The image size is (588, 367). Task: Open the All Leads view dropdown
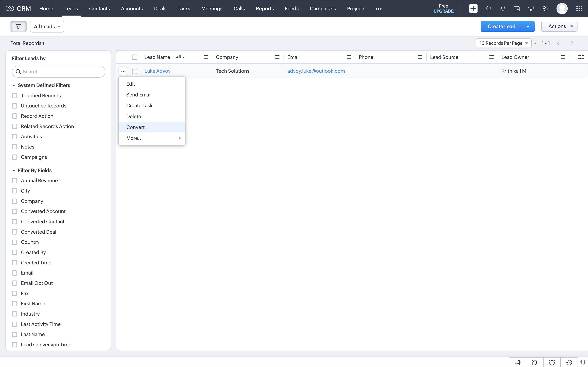pos(47,26)
